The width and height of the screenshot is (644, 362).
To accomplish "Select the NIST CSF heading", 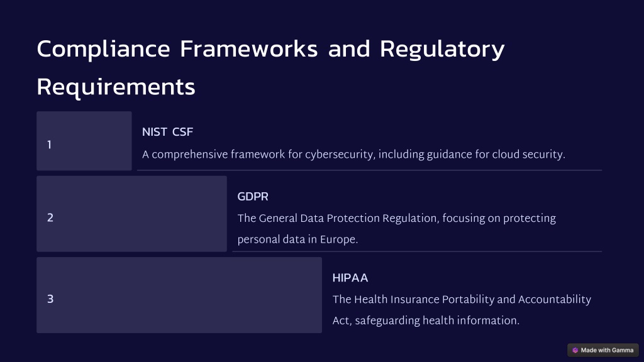I will 167,132.
